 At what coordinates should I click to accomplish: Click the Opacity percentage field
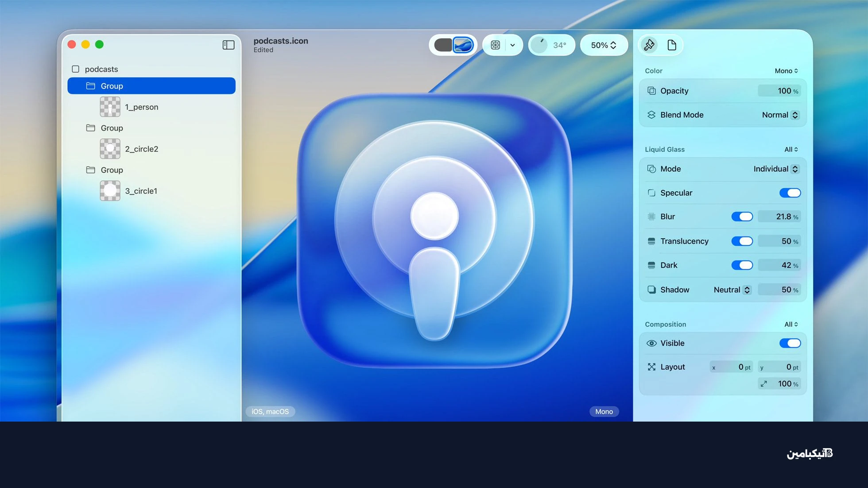pos(779,91)
